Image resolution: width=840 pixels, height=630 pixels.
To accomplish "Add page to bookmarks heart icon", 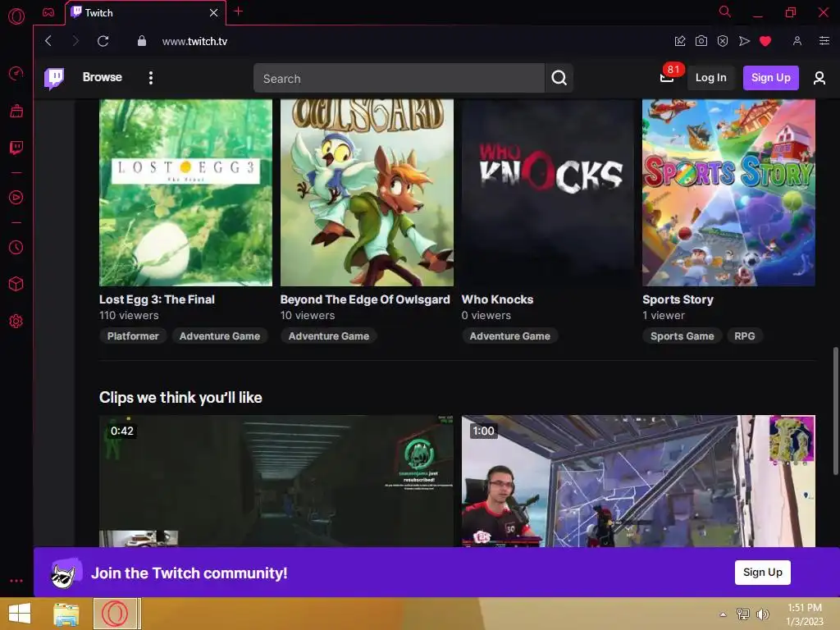I will coord(765,41).
